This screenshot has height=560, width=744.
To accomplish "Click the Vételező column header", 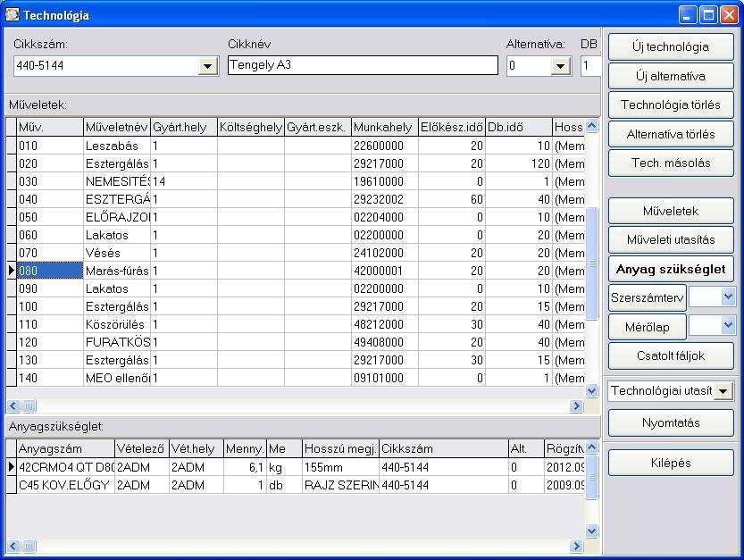I will tap(142, 448).
